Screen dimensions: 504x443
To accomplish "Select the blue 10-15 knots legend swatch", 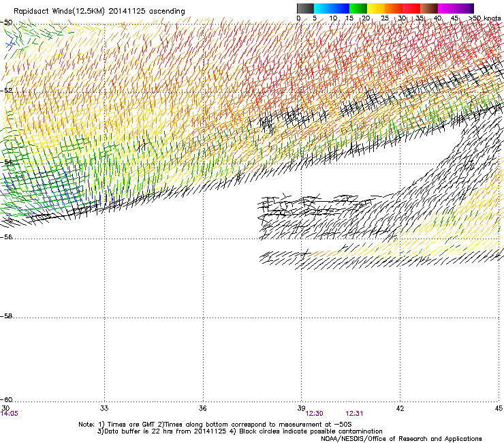I will point(341,8).
